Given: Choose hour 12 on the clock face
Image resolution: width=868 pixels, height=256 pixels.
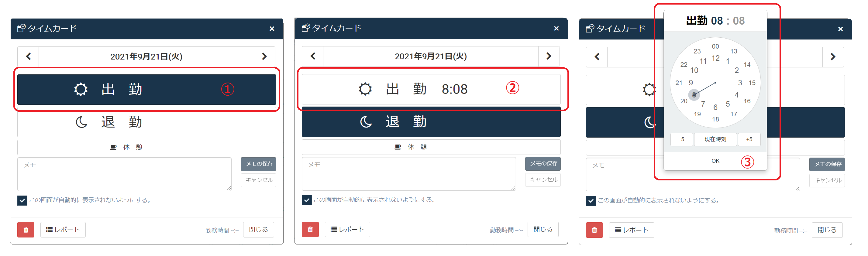Looking at the screenshot, I should 715,58.
